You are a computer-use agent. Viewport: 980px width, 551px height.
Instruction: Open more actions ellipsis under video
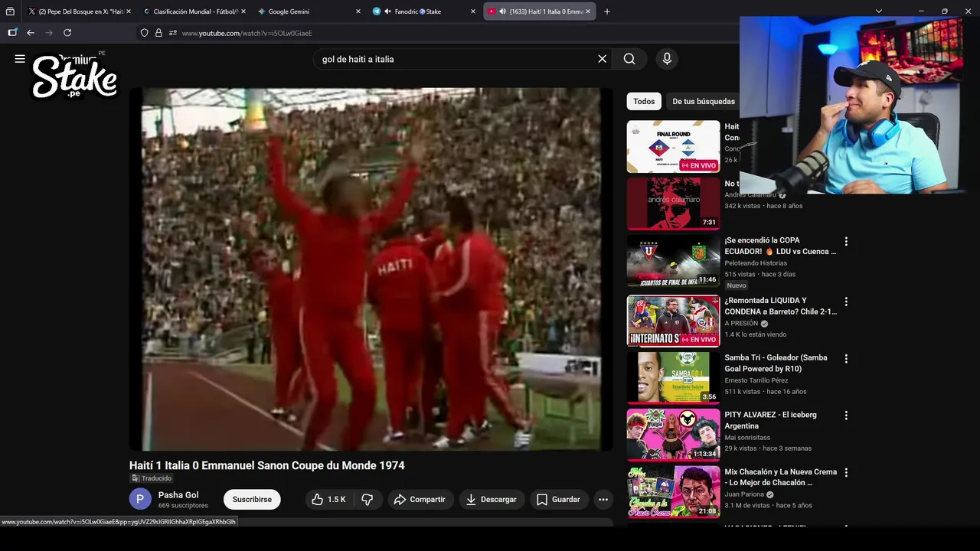click(x=603, y=500)
